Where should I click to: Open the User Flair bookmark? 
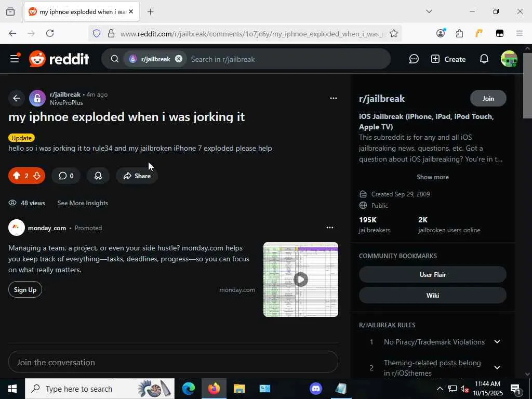(x=433, y=274)
